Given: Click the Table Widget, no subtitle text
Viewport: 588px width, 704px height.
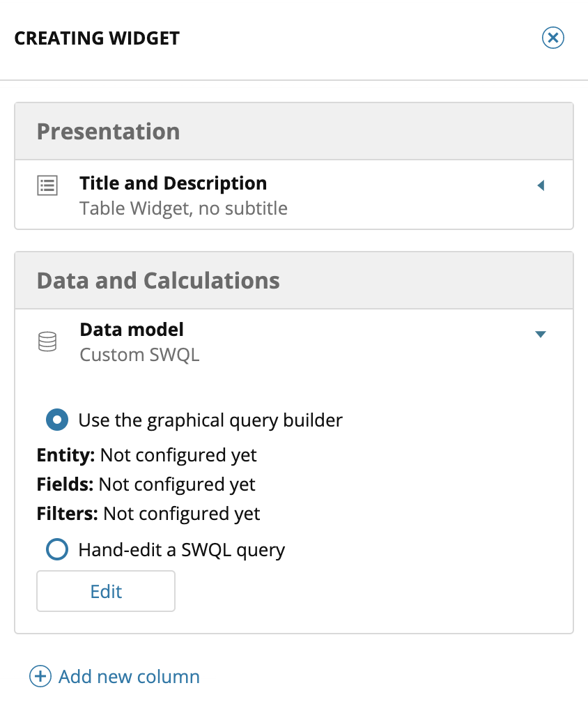Looking at the screenshot, I should [x=183, y=208].
